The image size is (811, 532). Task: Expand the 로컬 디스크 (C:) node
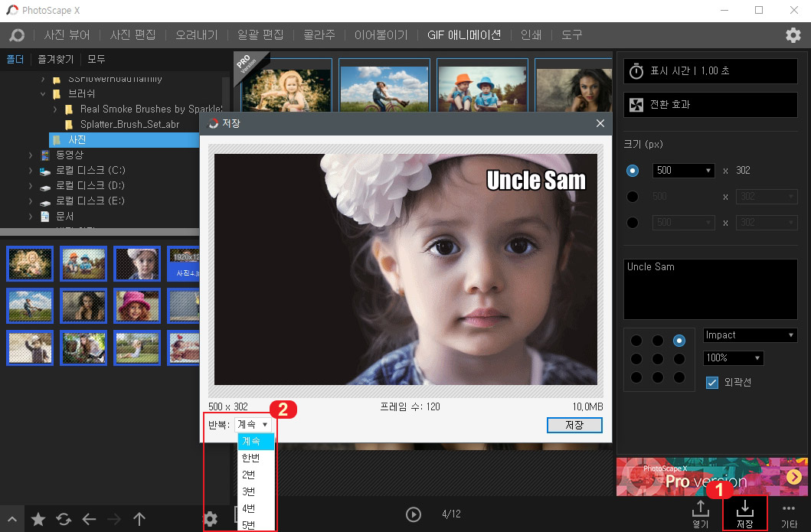coord(31,170)
